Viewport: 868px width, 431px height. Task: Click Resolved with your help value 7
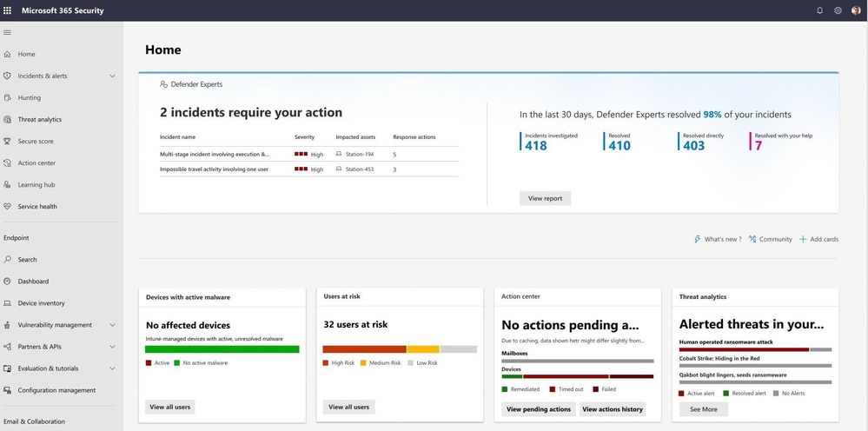click(759, 145)
